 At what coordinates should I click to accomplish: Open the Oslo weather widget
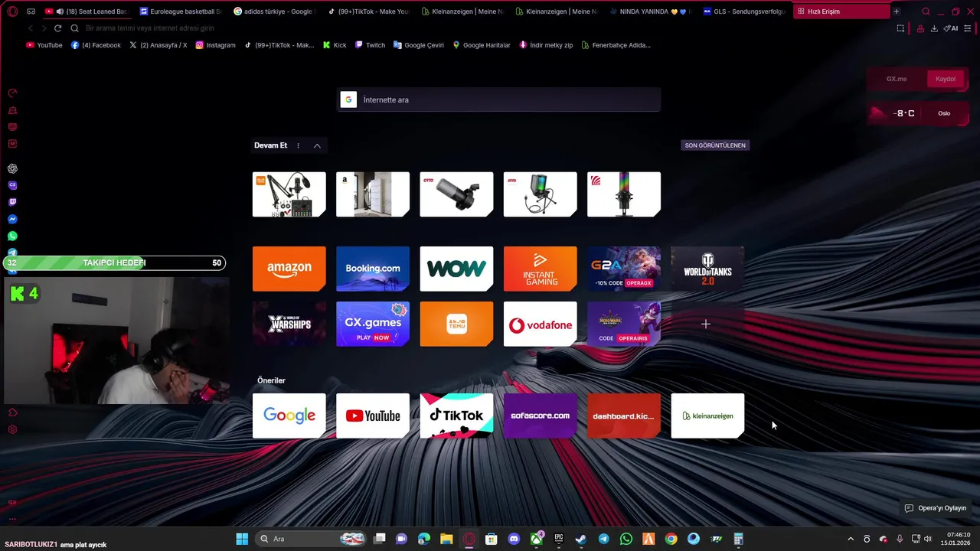(919, 113)
